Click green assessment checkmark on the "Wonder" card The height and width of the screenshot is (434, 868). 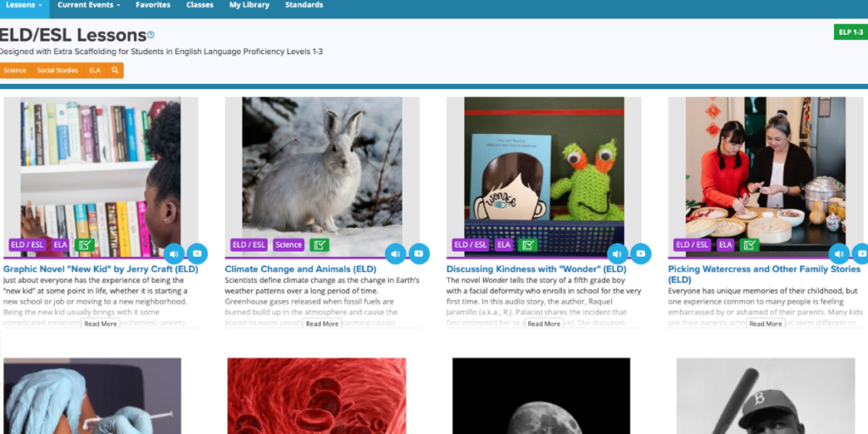click(x=527, y=245)
